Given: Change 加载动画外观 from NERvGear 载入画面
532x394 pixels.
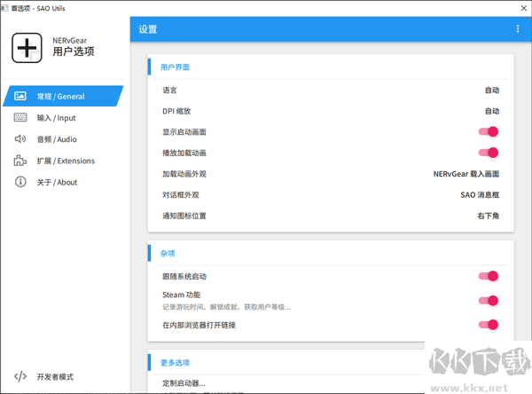Looking at the screenshot, I should click(x=465, y=174).
